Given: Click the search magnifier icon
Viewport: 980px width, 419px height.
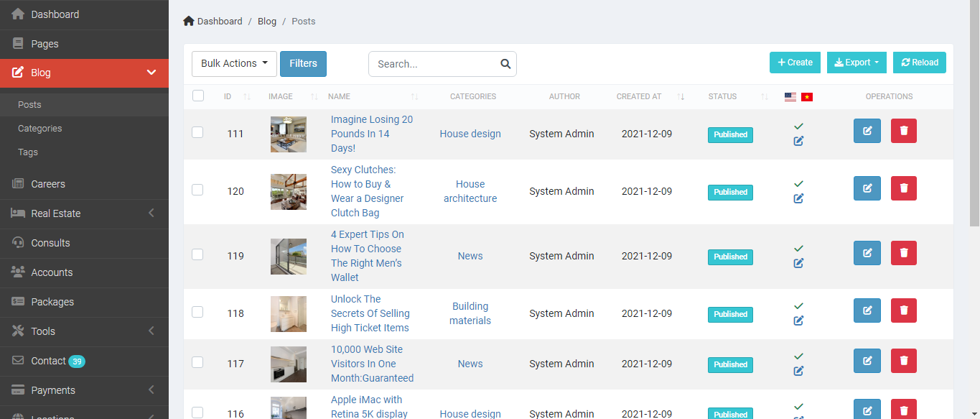Looking at the screenshot, I should 505,64.
